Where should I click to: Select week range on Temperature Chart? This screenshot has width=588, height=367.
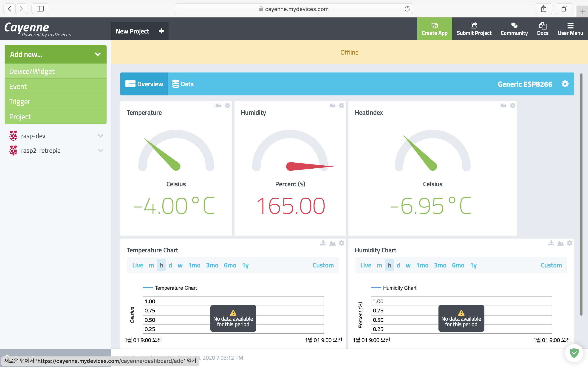[180, 265]
